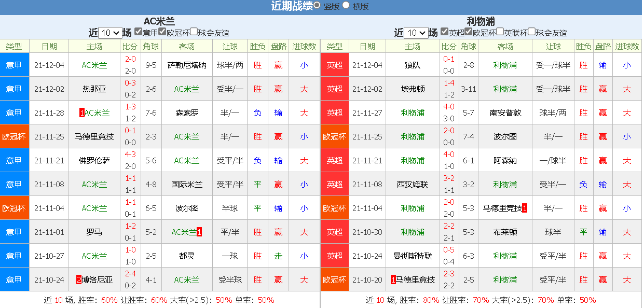The image size is (644, 308).
Task: Click 4-3 score in 佛罗伦萨 match row
Action: click(130, 155)
